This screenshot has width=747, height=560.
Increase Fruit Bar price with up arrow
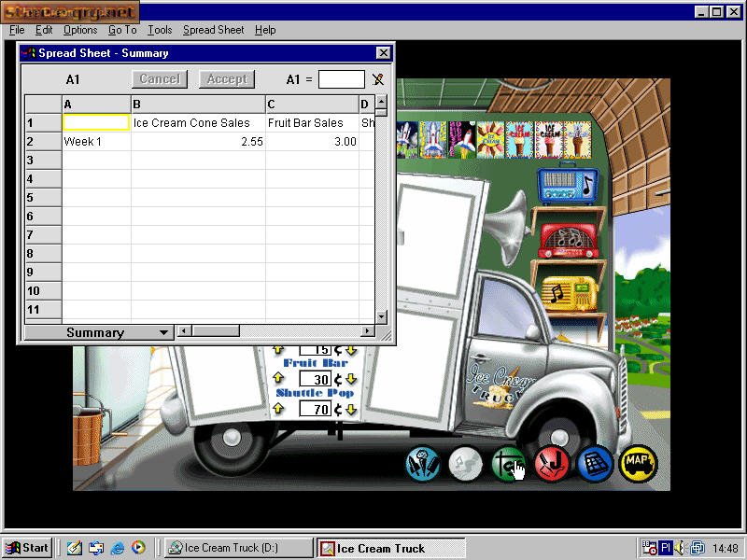277,379
